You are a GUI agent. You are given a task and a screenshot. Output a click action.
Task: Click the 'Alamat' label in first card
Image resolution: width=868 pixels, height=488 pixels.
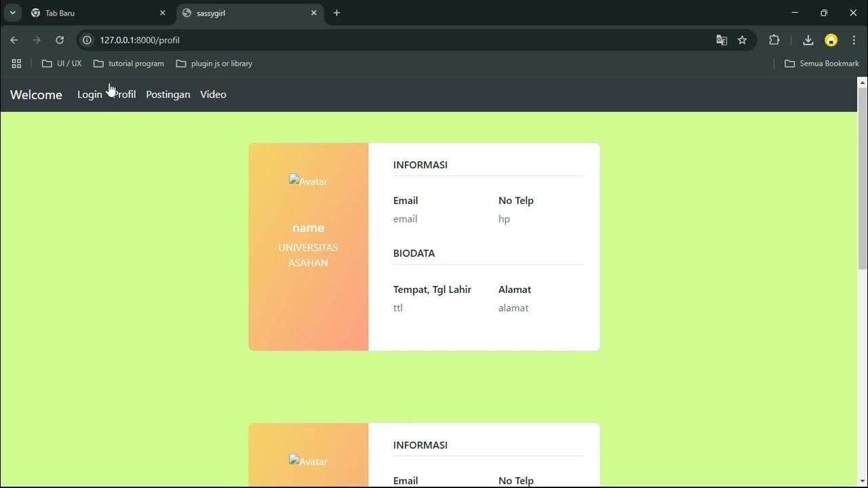point(515,289)
